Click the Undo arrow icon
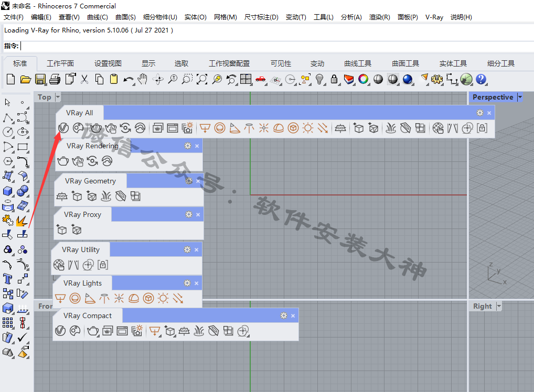The image size is (534, 392). (129, 80)
